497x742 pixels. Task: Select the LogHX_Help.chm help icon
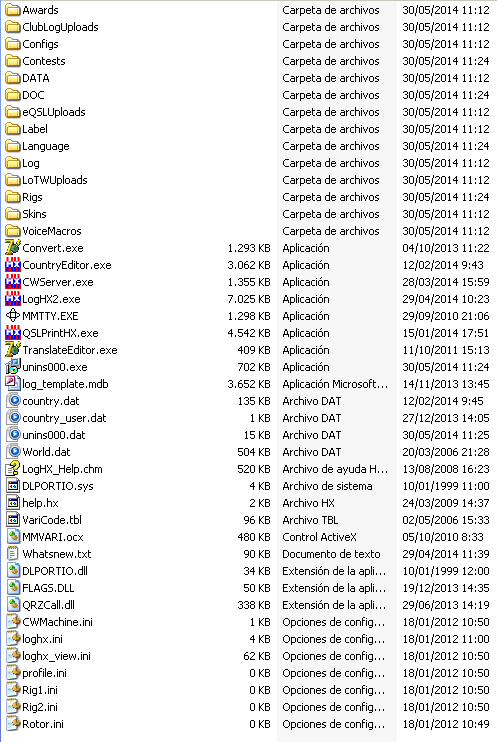pyautogui.click(x=13, y=469)
